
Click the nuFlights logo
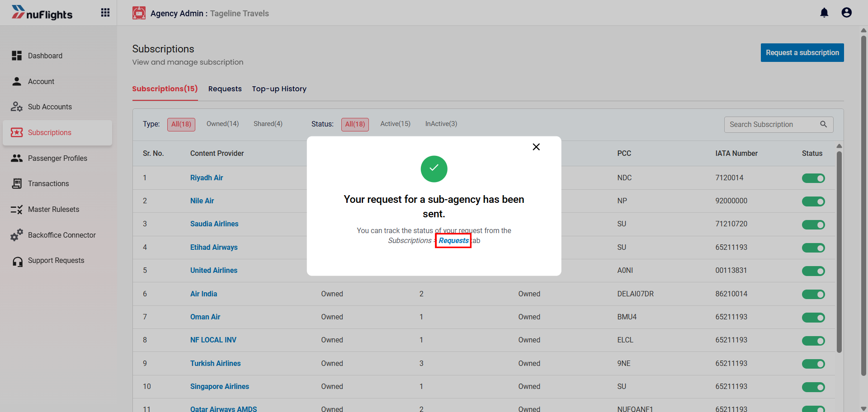click(x=42, y=13)
